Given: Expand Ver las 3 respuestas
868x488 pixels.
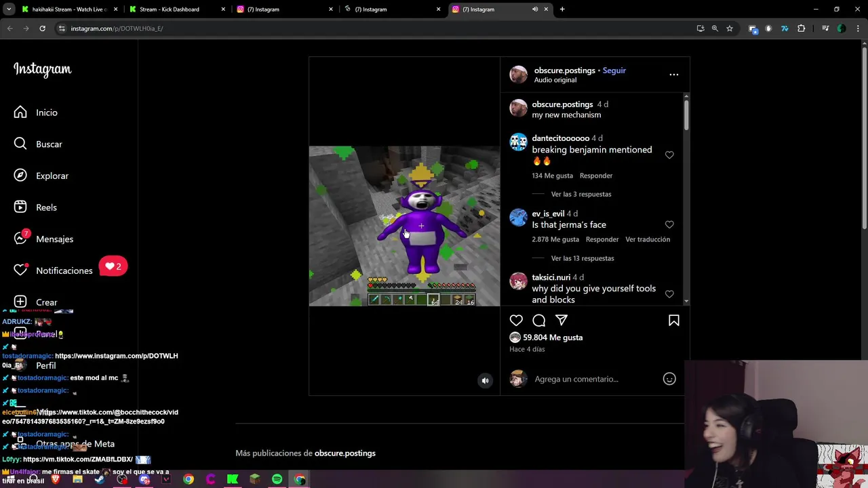Looking at the screenshot, I should (581, 194).
